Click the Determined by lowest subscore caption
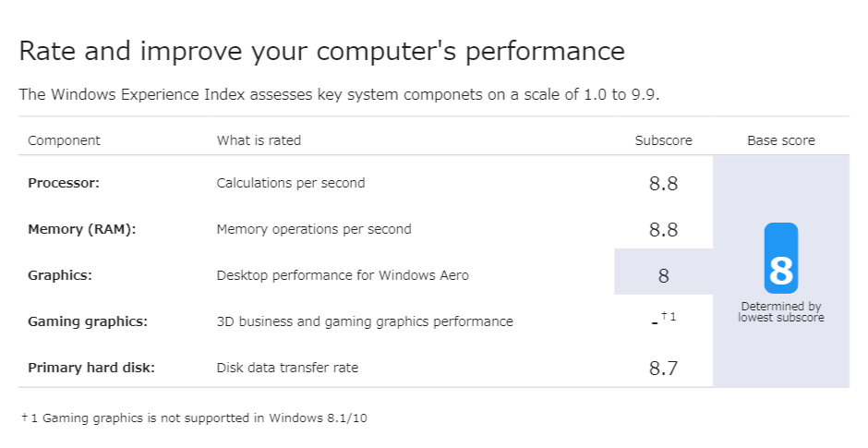 pos(780,312)
